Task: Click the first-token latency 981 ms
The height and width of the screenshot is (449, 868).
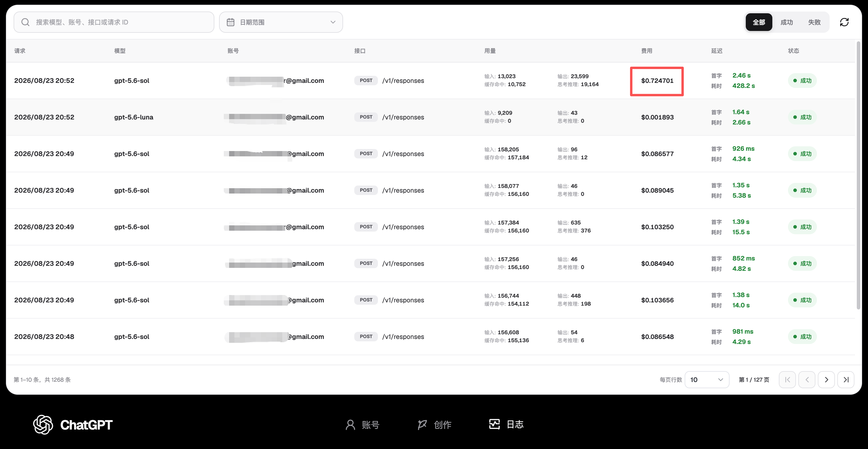Action: pos(743,332)
